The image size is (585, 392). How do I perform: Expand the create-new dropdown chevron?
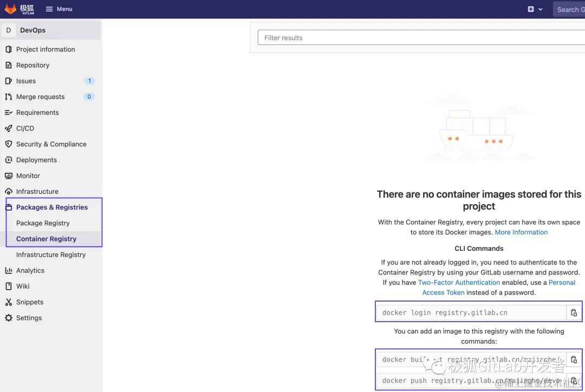540,9
